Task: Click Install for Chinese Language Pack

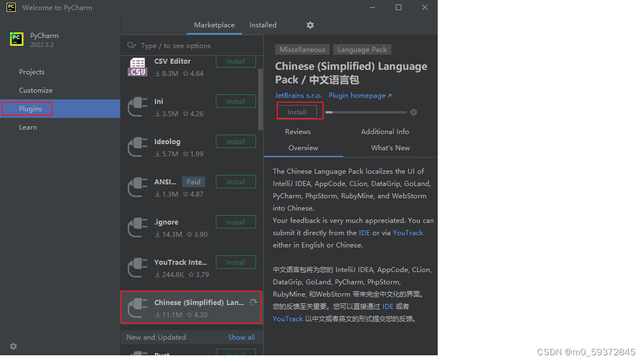Action: point(297,112)
